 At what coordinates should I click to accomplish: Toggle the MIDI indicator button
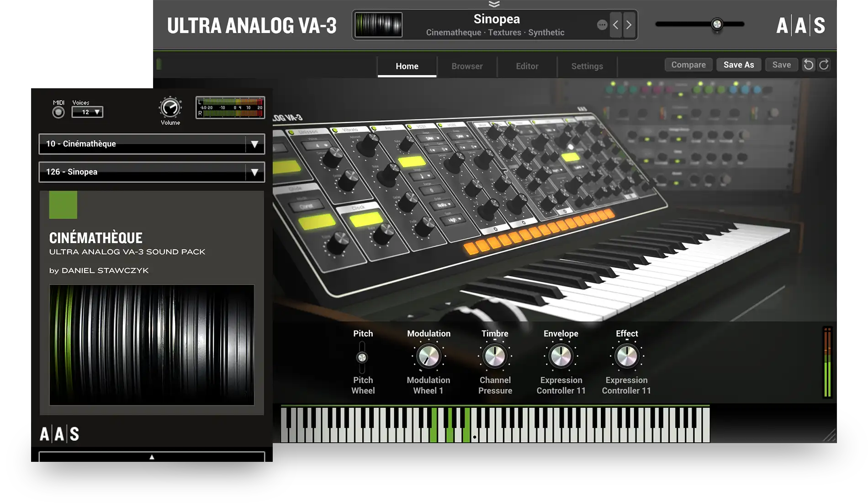point(58,112)
